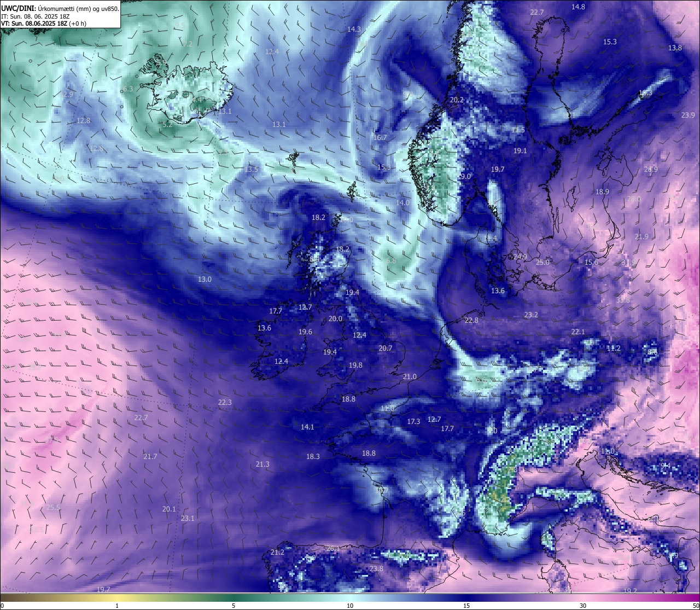Screen dimensions: 700x610
Task: Click the 10 tick label on the color scale
Action: tap(350, 606)
